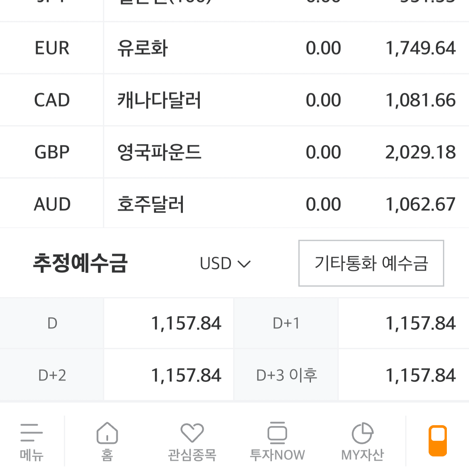This screenshot has width=469, height=476.
Task: Tap the orange rounded icon in bottom bar
Action: click(437, 441)
